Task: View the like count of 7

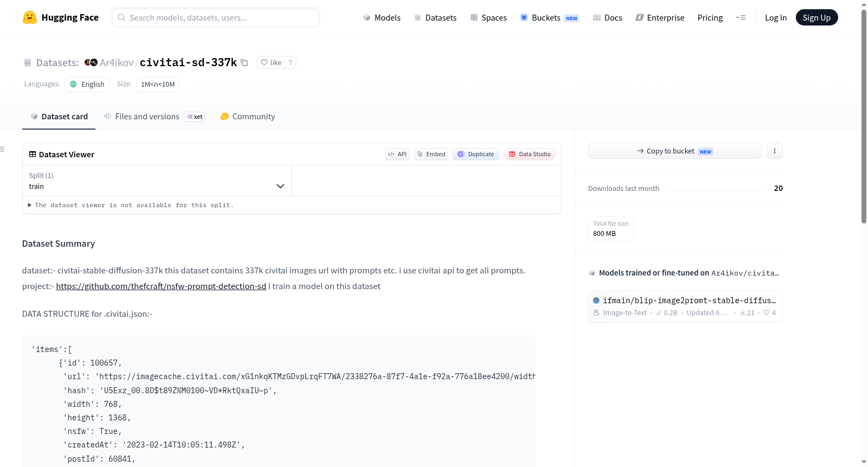Action: [x=290, y=62]
